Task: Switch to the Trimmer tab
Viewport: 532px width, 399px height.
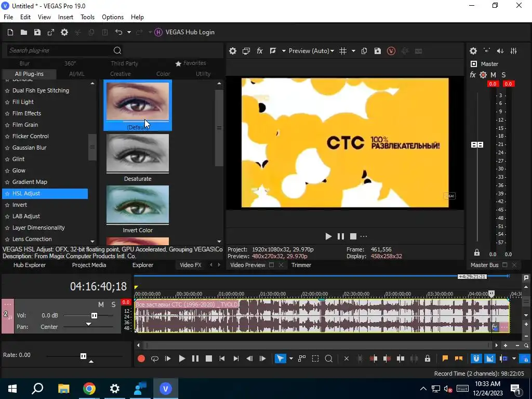Action: (x=301, y=265)
